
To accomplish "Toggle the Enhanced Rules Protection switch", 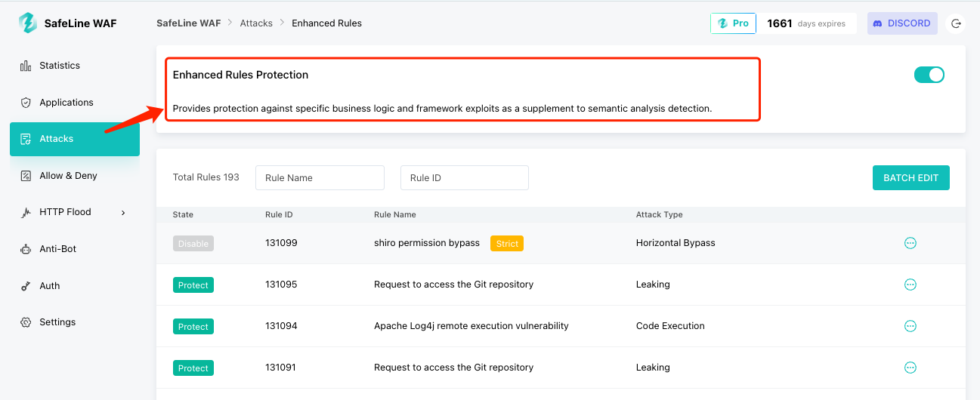I will click(929, 75).
